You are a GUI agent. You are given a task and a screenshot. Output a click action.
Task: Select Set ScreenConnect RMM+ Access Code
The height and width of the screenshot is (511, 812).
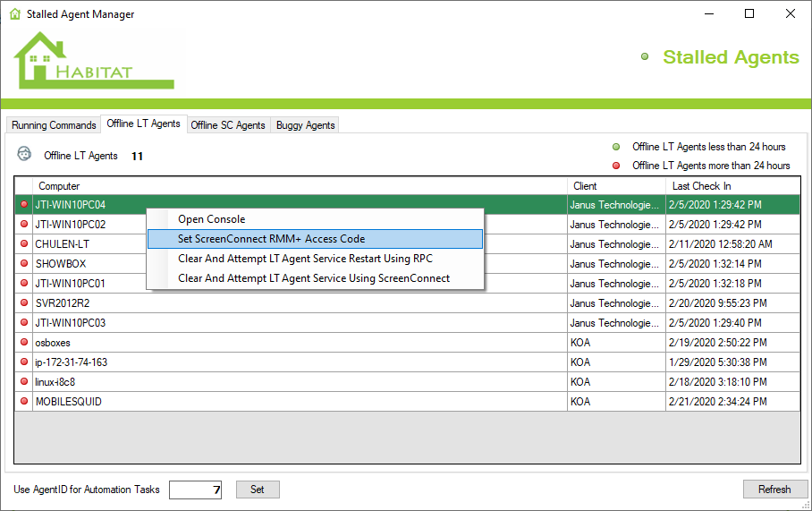pyautogui.click(x=271, y=239)
